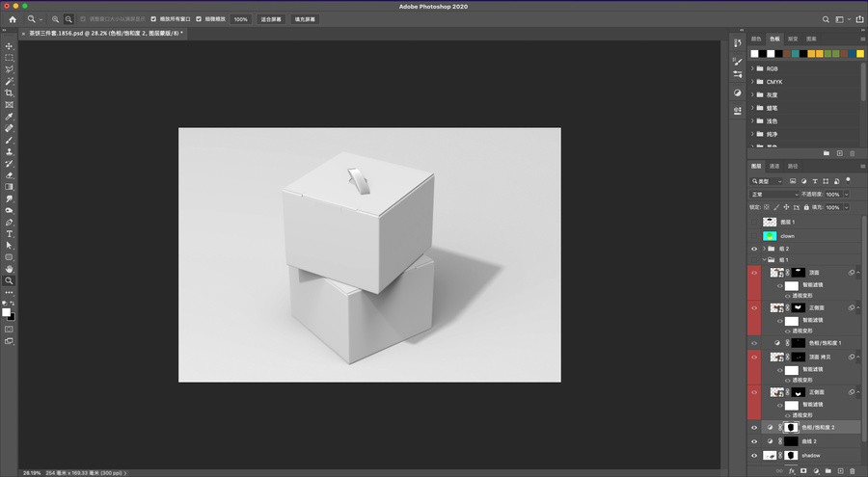Hide the shadow layer
The width and height of the screenshot is (868, 477).
pyautogui.click(x=754, y=456)
